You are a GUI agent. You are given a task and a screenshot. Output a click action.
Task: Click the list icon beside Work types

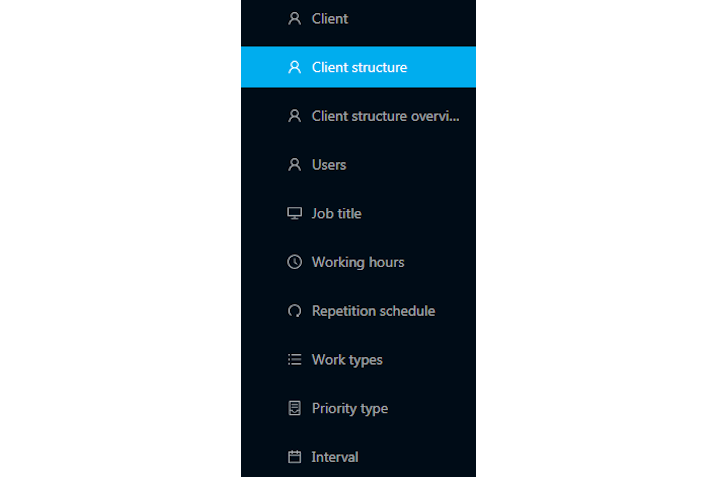click(x=294, y=359)
